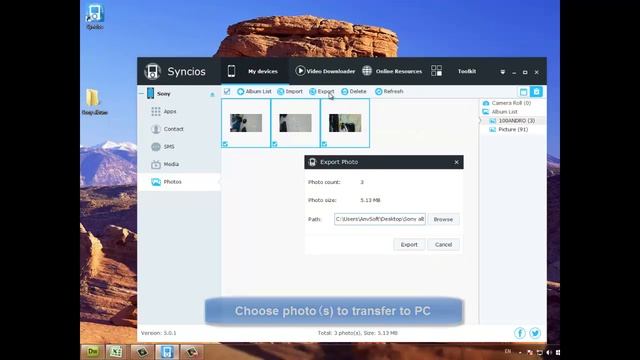Click the '5.13 MB' photo size value

(x=370, y=200)
